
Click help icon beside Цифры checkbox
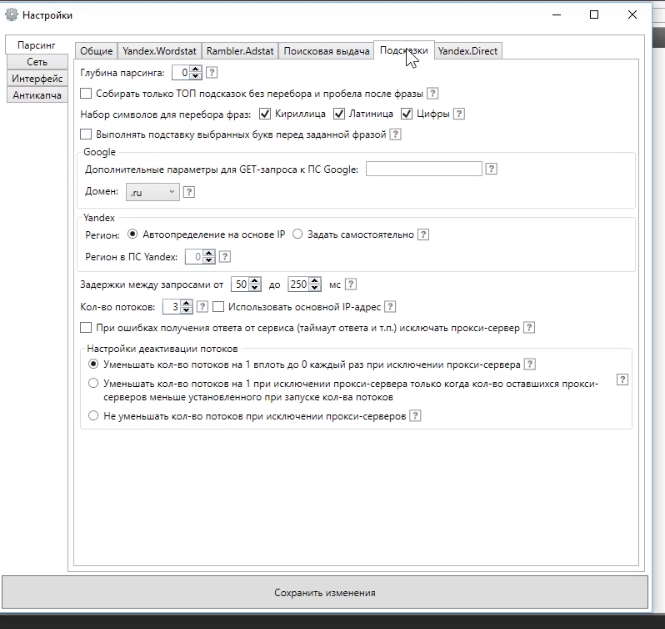(x=459, y=114)
